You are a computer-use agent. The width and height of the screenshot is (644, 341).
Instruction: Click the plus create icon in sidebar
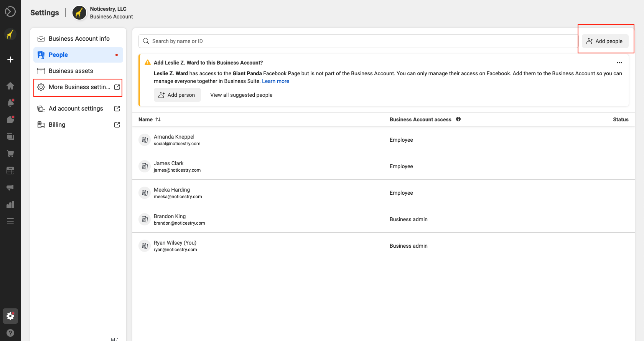10,60
